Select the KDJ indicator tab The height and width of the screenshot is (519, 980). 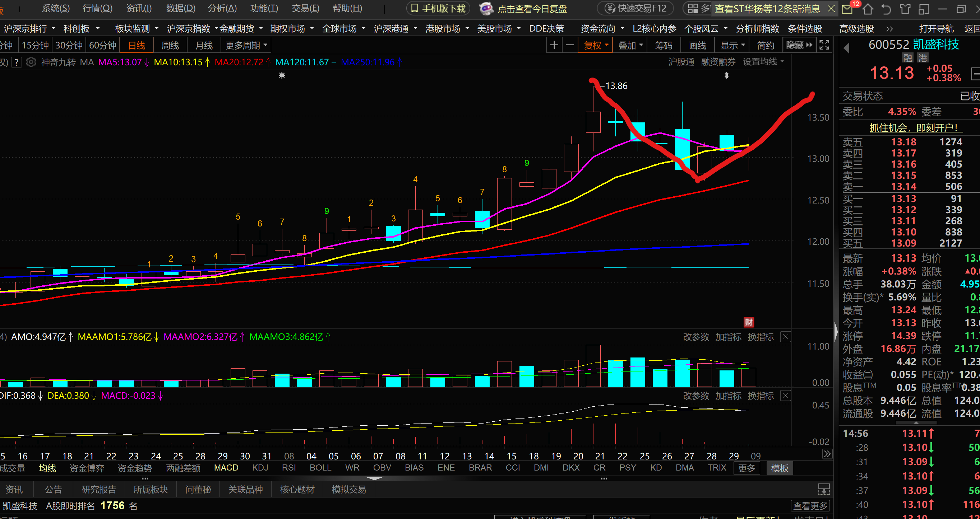click(260, 468)
